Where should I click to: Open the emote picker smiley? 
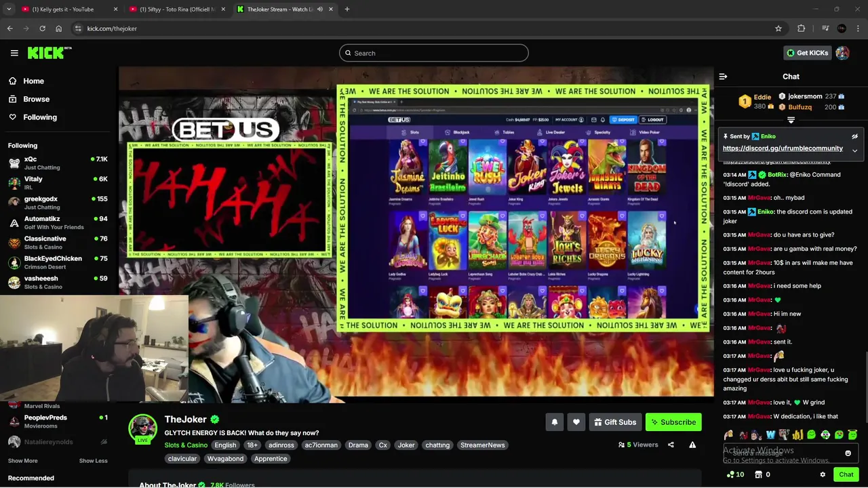pyautogui.click(x=848, y=453)
